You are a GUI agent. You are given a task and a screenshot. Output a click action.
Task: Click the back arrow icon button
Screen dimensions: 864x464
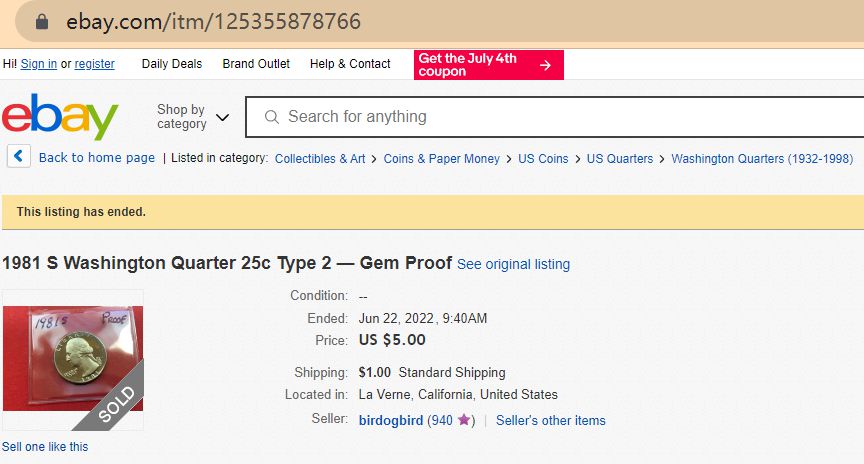coord(20,157)
